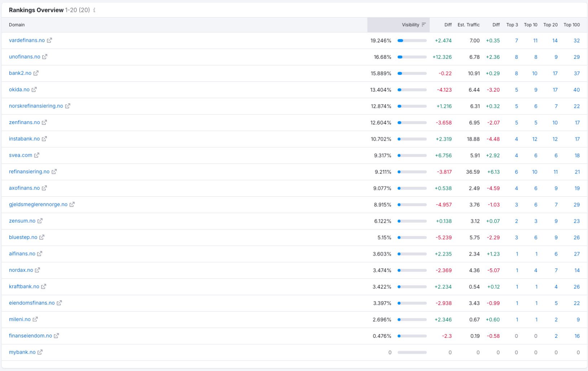Select visibility diff +12.326 for unofinans.no
The width and height of the screenshot is (588, 371).
[442, 57]
